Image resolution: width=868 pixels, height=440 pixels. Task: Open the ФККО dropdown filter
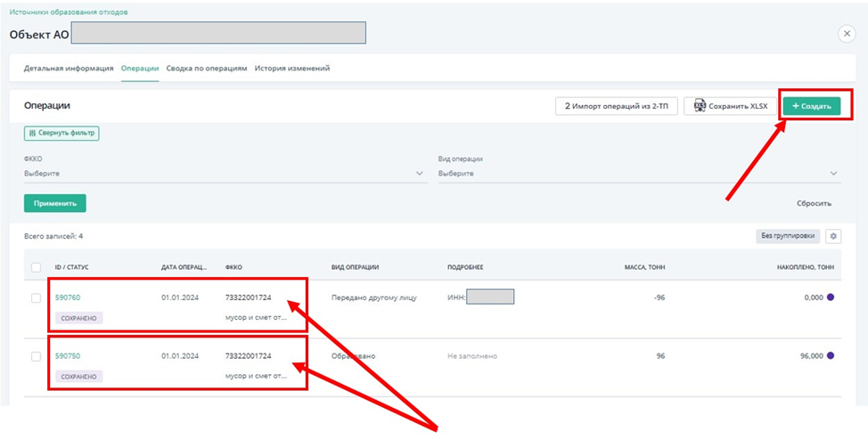(x=223, y=174)
